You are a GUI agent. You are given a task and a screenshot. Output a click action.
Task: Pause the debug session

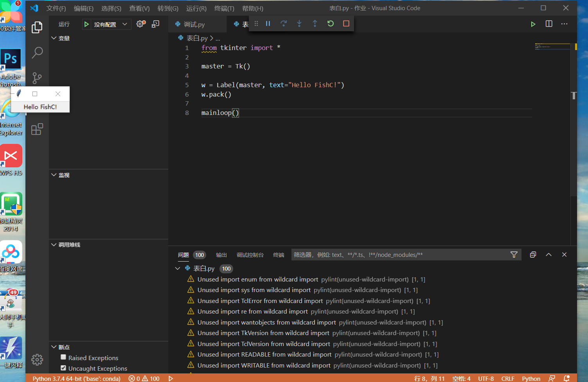[x=268, y=23]
